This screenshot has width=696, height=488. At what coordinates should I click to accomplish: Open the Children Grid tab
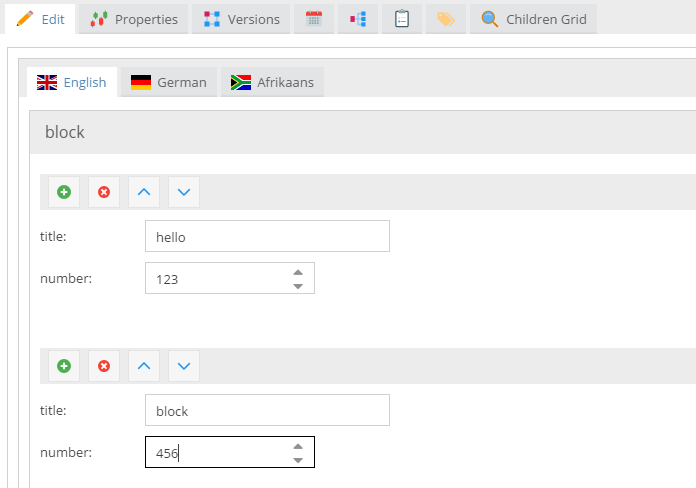coord(534,19)
